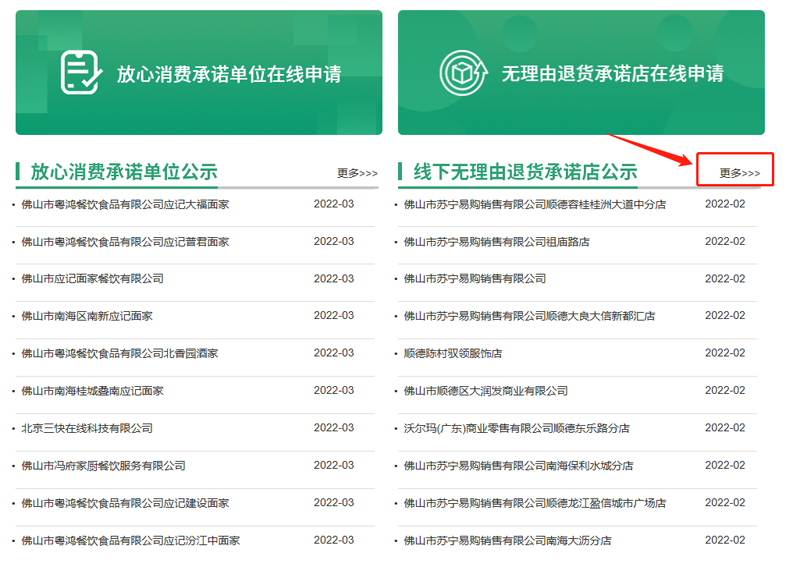
Task: Open 佛山市冯府家厨餐饮服务有限公司 entry
Action: 103,466
